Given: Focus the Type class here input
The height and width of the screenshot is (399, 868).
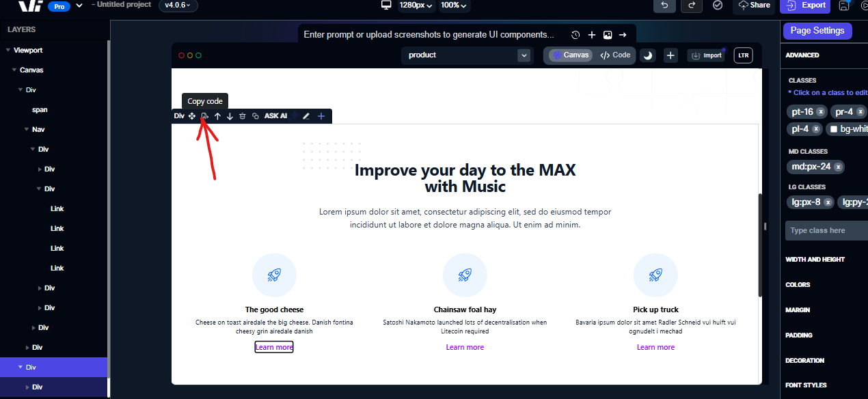Looking at the screenshot, I should pos(826,230).
